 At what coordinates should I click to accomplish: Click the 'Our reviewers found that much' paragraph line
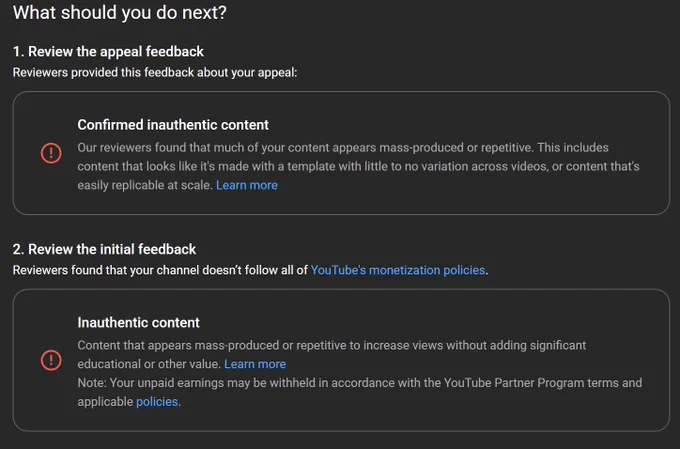point(343,147)
